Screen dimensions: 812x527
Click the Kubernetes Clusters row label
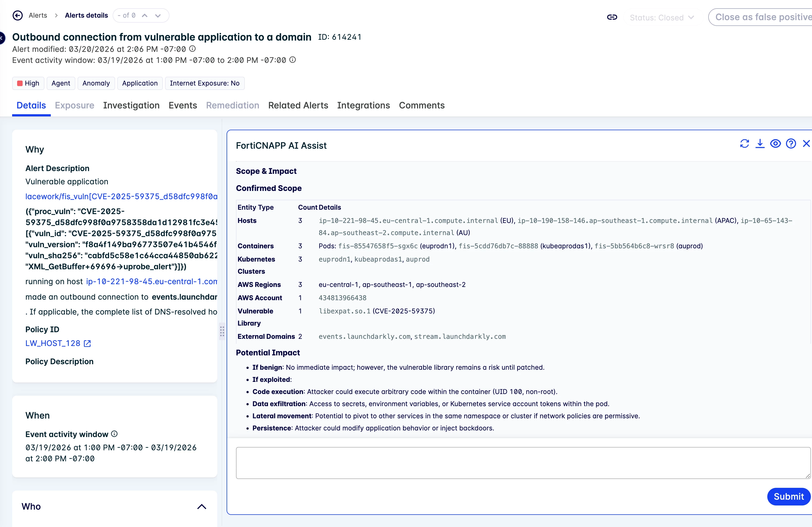point(256,265)
